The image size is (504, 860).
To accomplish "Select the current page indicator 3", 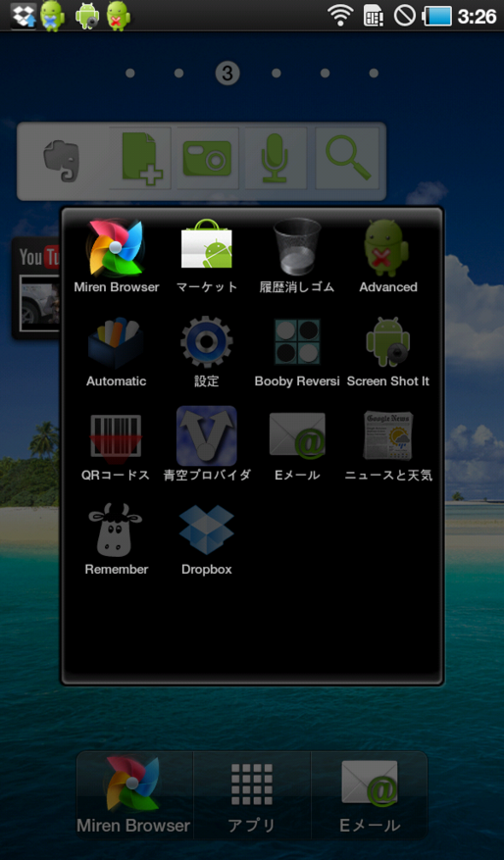I will (227, 73).
